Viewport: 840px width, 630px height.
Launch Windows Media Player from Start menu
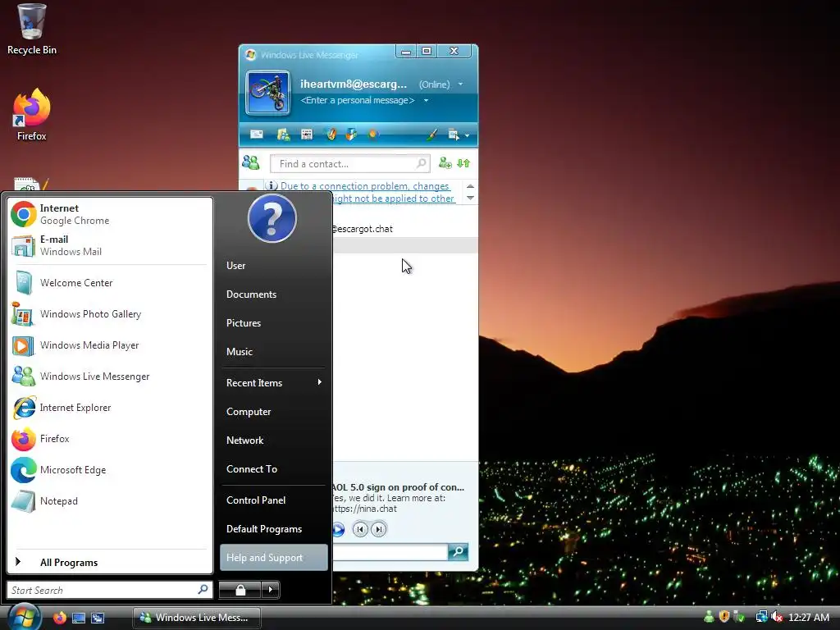click(x=109, y=345)
